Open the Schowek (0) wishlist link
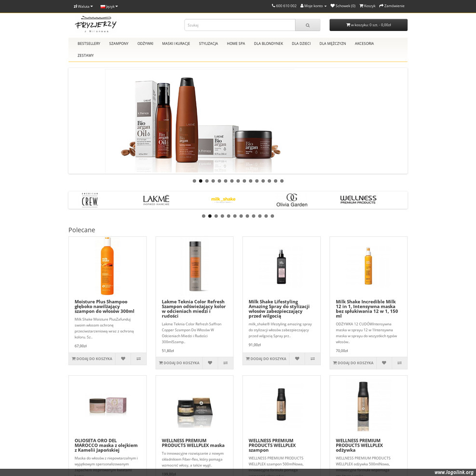The width and height of the screenshot is (476, 476). 343,6
